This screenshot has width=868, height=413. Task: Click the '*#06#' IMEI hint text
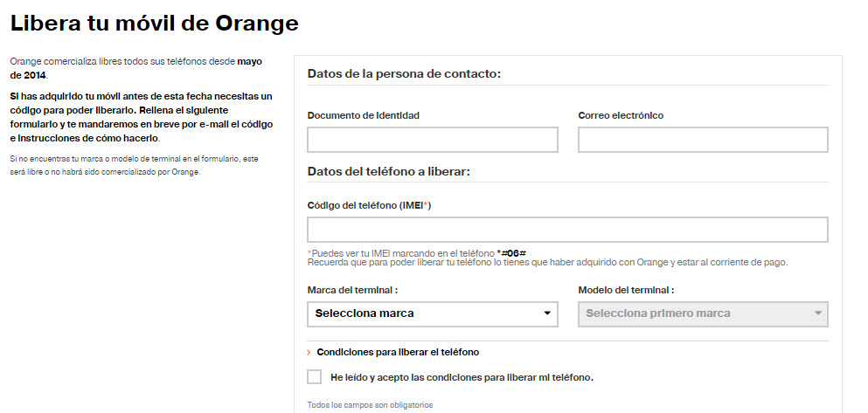511,253
